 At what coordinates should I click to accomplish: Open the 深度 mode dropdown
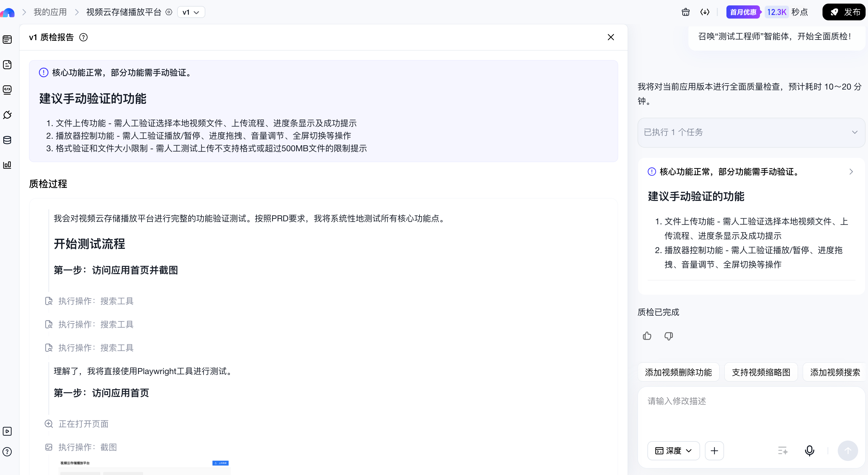(673, 451)
